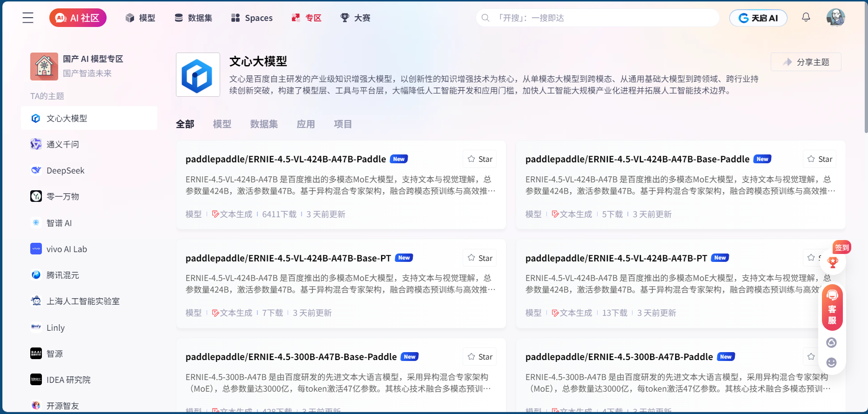
Task: Open ERNIE-4.5-VL-424B-A47B-Base-Paddle model link
Action: [637, 159]
